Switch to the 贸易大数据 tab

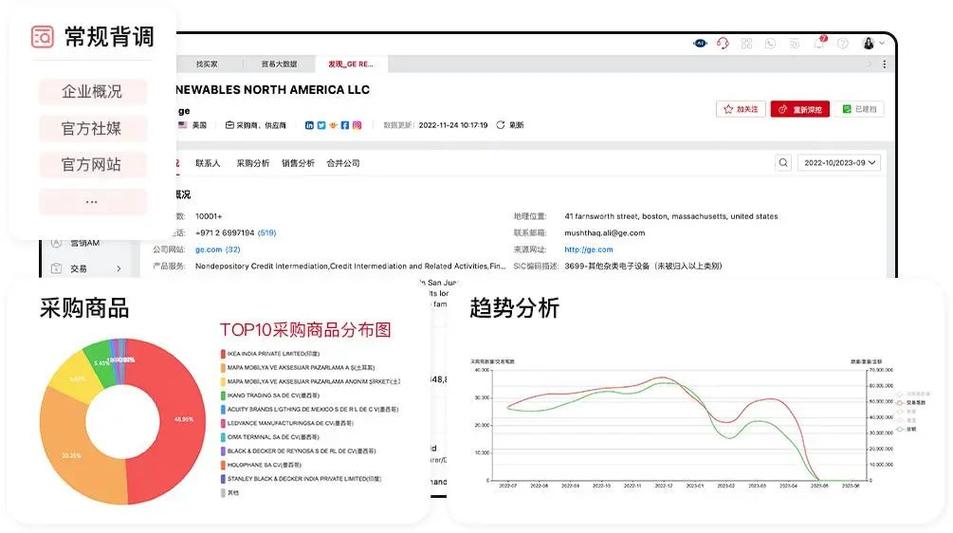pyautogui.click(x=279, y=64)
